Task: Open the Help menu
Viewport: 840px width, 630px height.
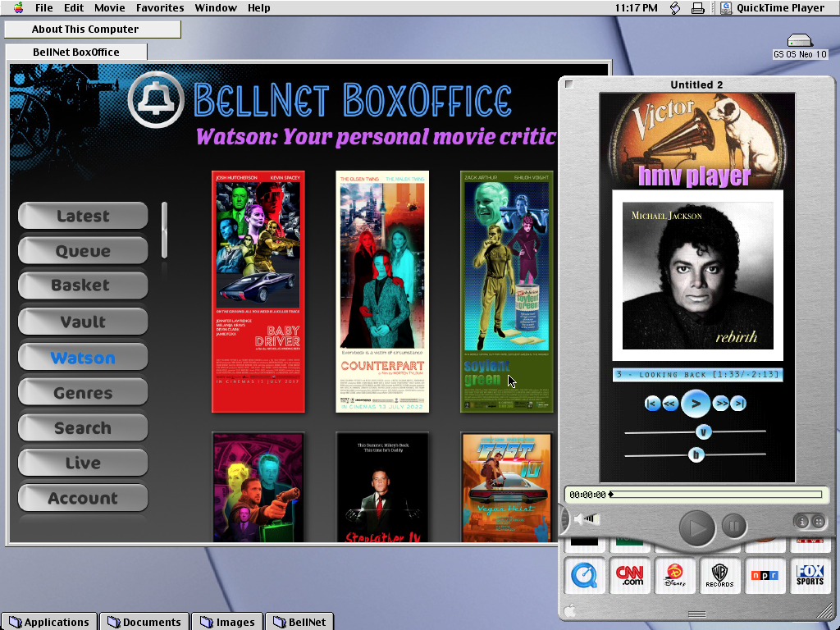Action: tap(258, 8)
